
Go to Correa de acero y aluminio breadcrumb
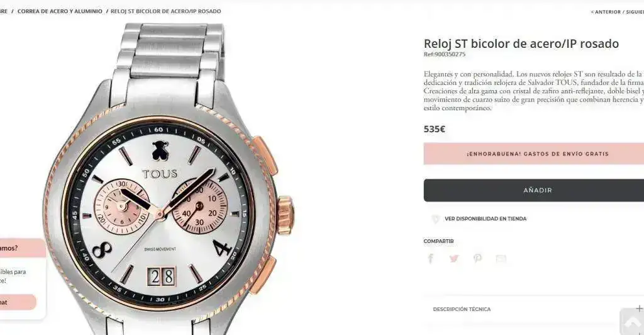(60, 11)
